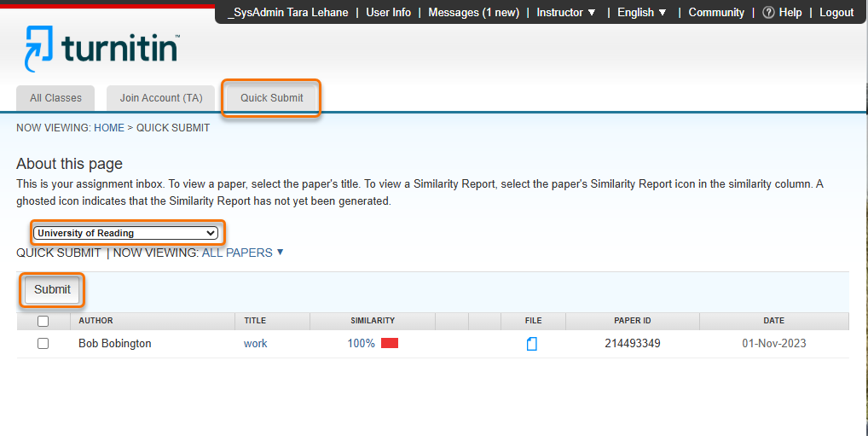Select the author name Bob Bobington
Screen dimensions: 868x436
(114, 344)
